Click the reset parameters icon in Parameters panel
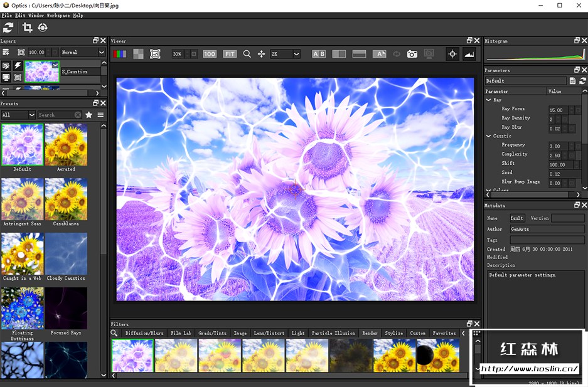 [582, 81]
